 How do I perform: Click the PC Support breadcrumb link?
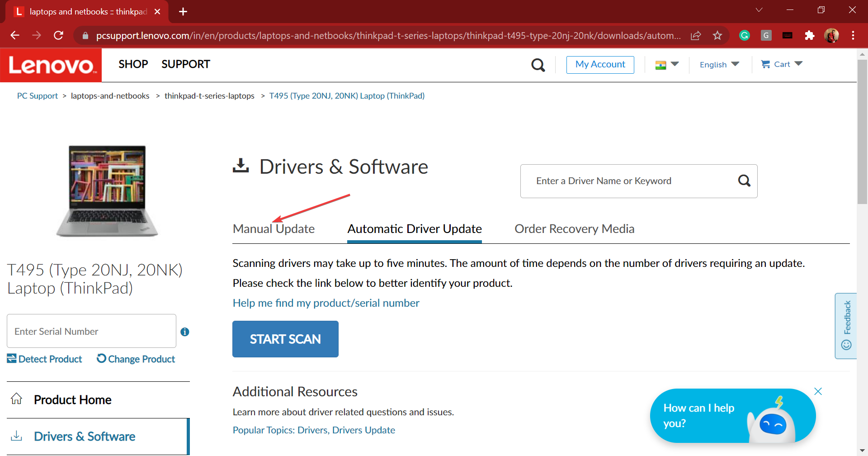(x=38, y=96)
